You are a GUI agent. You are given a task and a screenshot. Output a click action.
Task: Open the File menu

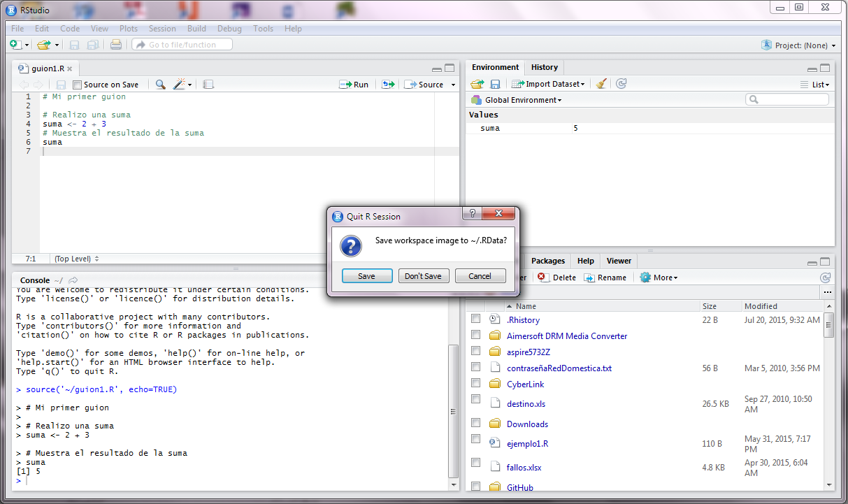click(17, 29)
